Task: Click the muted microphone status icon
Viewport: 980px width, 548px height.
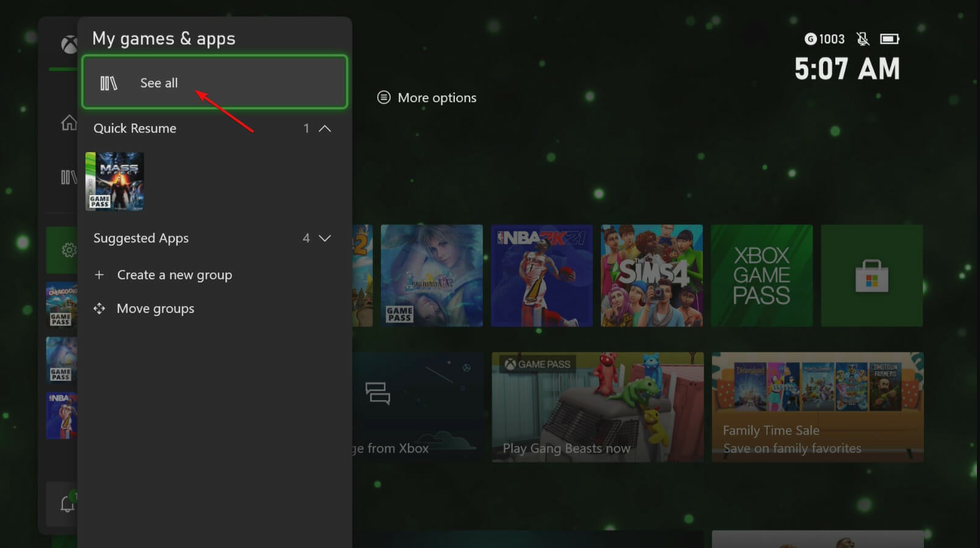Action: [862, 39]
